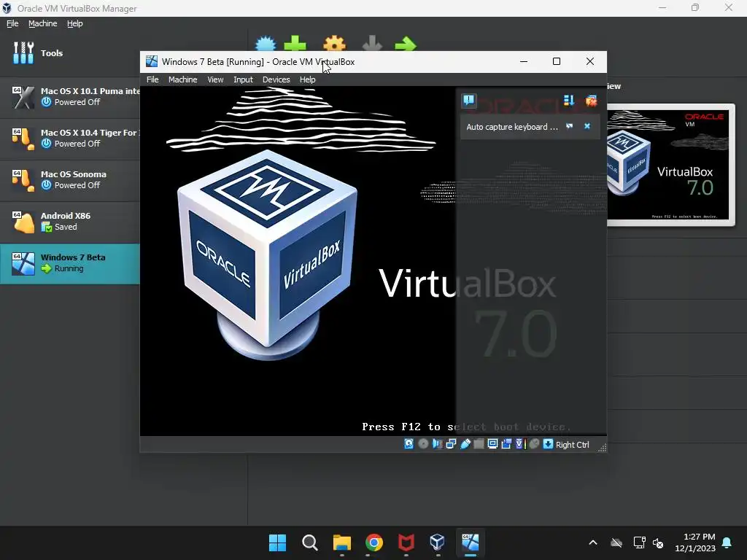
Task: Toggle notification ordering icon in VM notification panel
Action: coord(569,101)
